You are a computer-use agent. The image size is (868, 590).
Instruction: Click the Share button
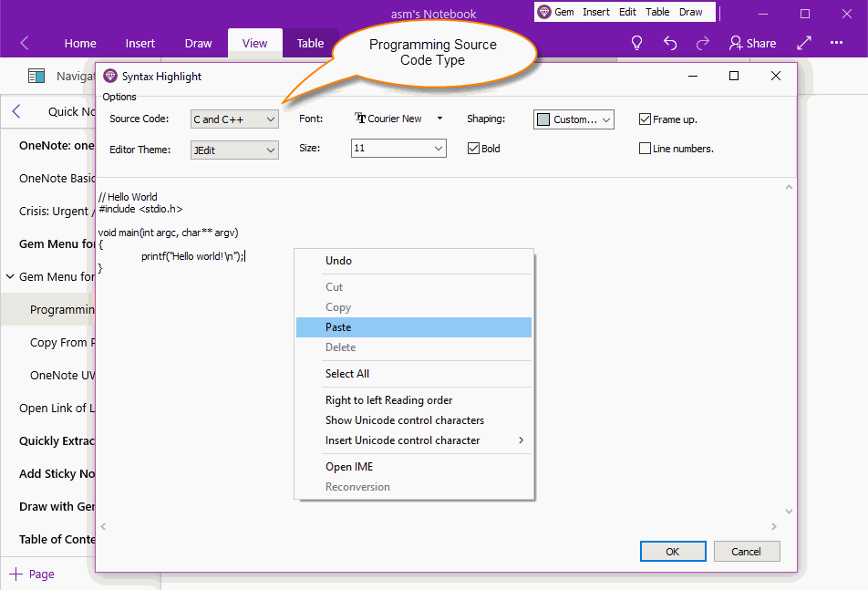point(752,43)
